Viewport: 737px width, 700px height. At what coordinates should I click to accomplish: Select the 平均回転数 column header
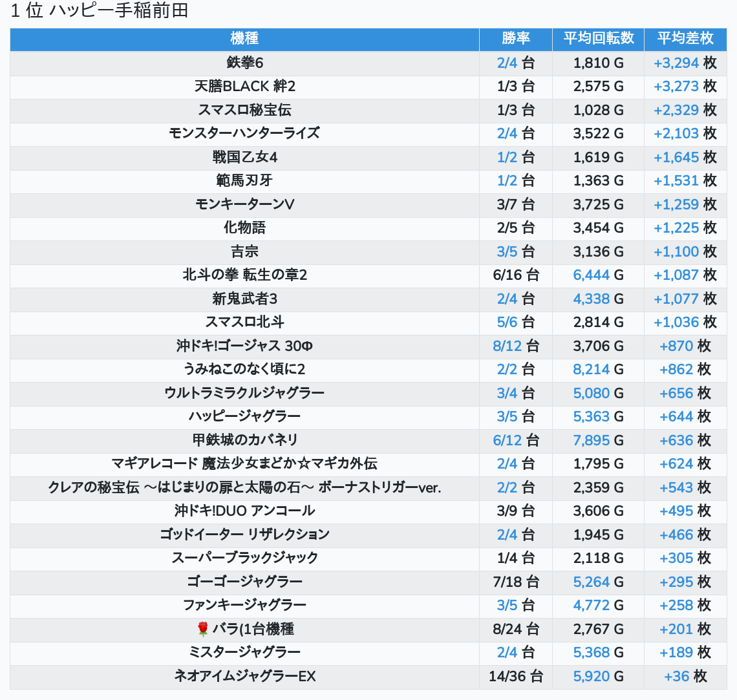[598, 39]
